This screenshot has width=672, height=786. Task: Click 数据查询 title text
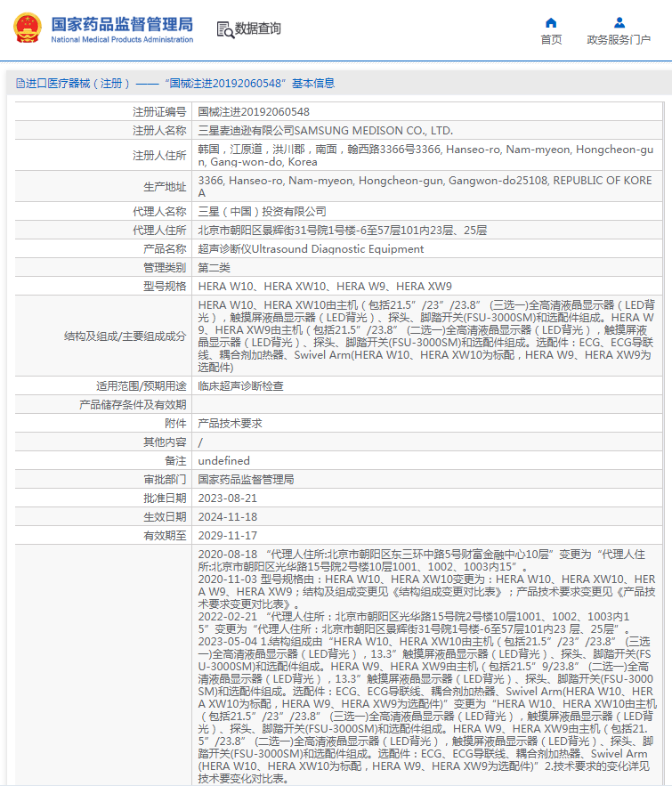(258, 28)
